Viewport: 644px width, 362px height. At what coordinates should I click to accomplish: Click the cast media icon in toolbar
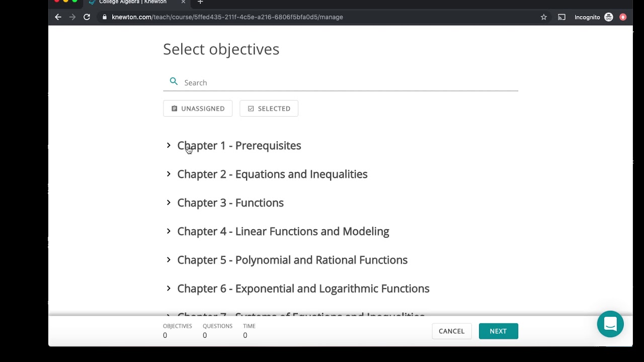[561, 17]
